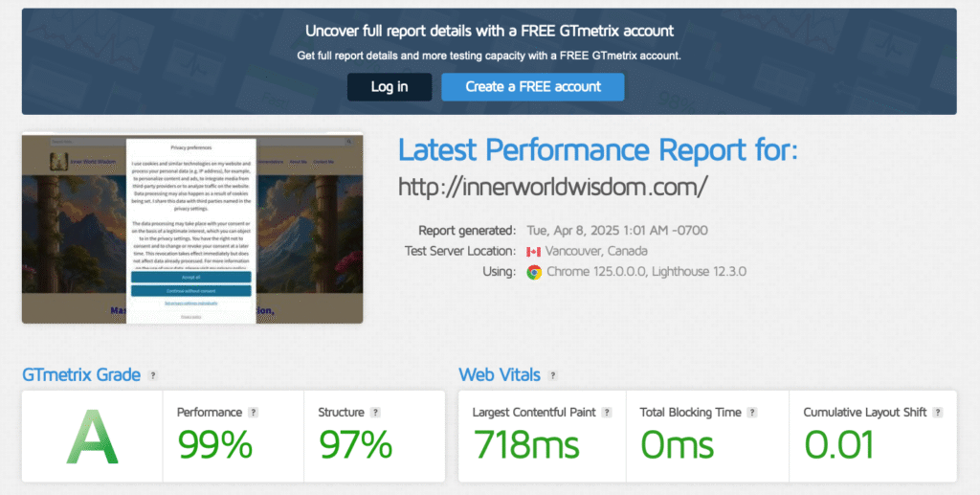The height and width of the screenshot is (495, 980).
Task: Click Largest Contentful Paint help icon
Action: (x=606, y=413)
